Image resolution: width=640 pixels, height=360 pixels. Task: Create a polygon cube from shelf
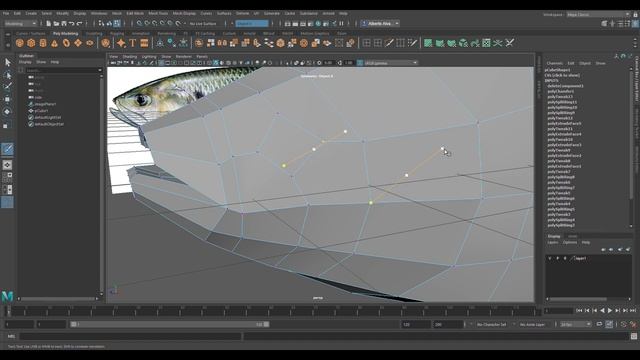pos(31,43)
